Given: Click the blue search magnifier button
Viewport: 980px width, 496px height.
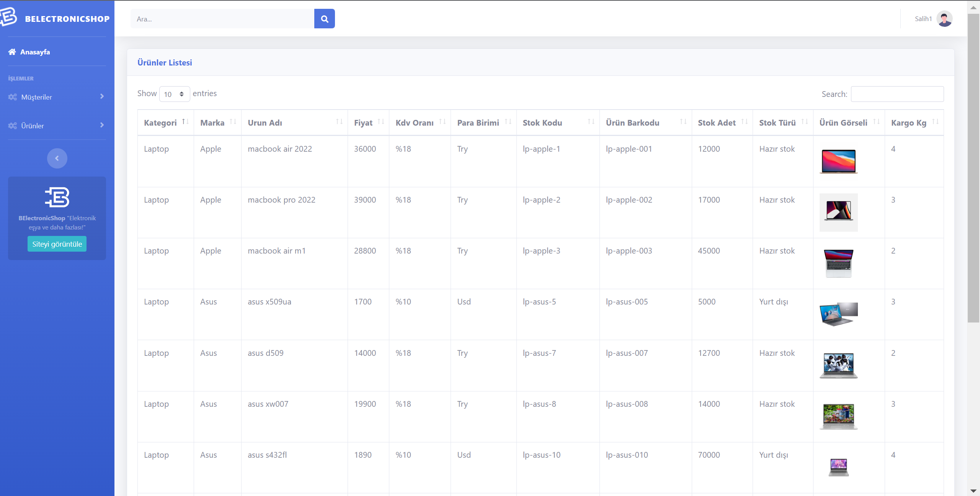Looking at the screenshot, I should coord(324,19).
